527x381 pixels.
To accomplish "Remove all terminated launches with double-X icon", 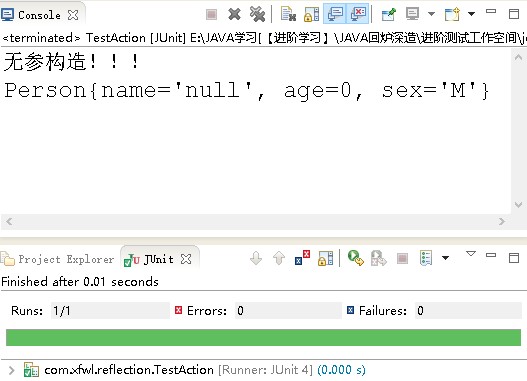I will coord(257,14).
